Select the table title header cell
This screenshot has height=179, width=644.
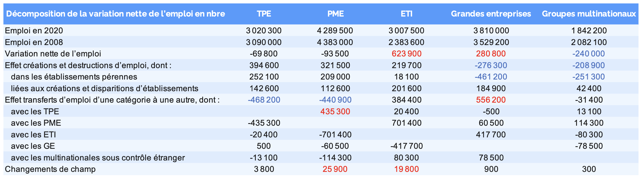116,14
